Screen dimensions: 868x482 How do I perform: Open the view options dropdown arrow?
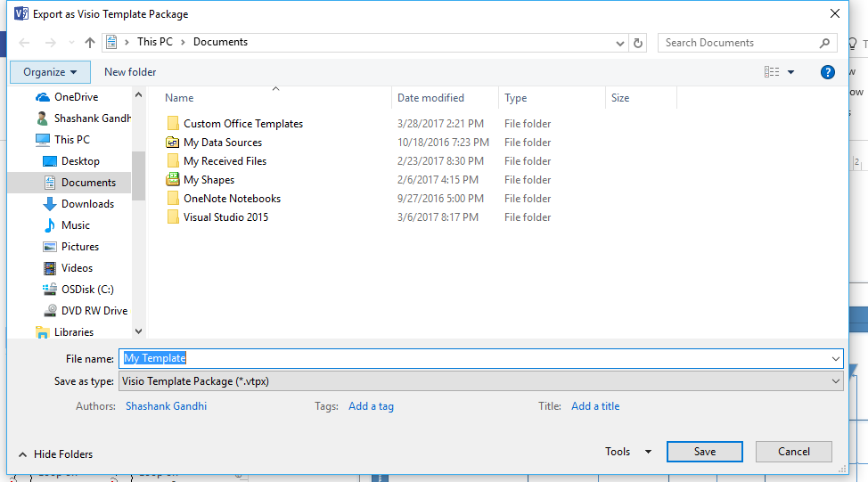click(x=790, y=72)
